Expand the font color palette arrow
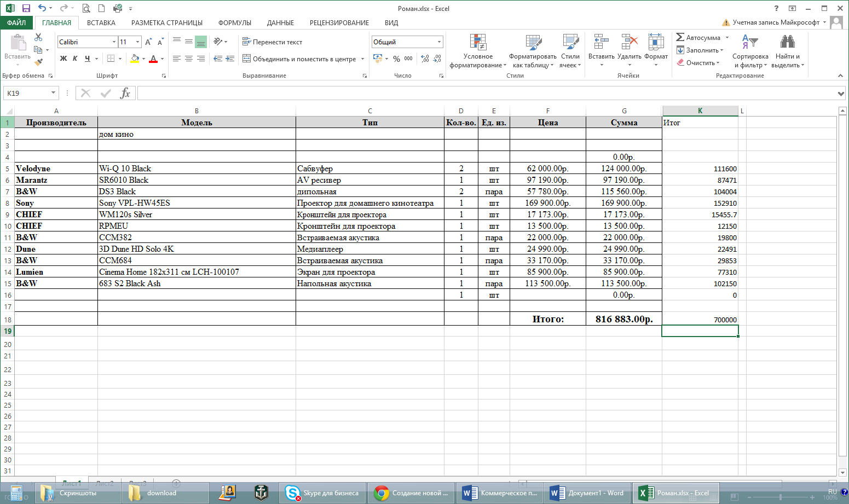 [x=162, y=59]
